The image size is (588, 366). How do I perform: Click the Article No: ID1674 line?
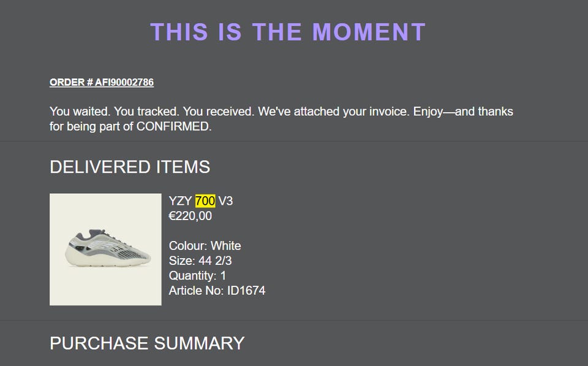[217, 290]
